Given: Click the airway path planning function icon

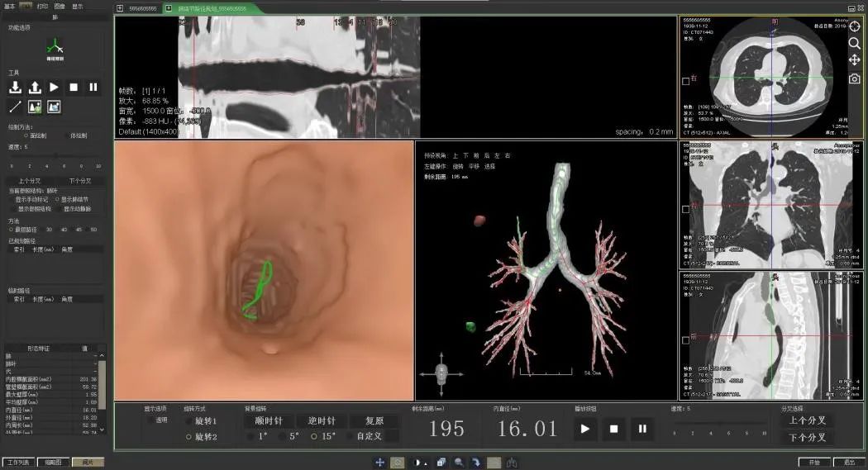Looking at the screenshot, I should [x=55, y=49].
